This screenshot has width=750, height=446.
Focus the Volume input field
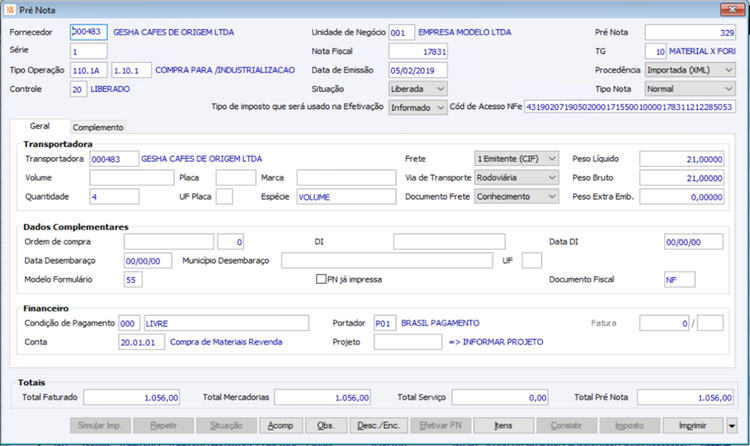pos(132,178)
